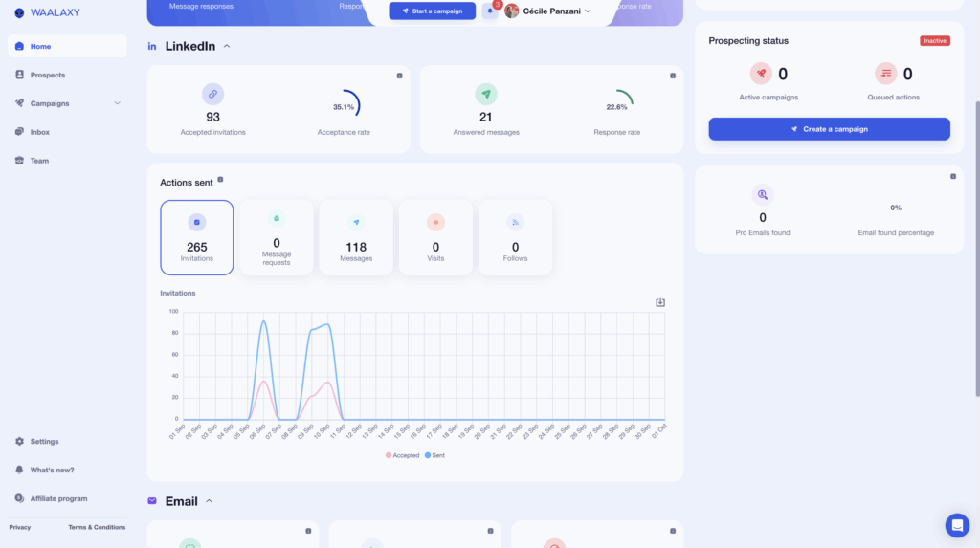Screen dimensions: 980x548
Task: Collapse the Email section
Action: [209, 501]
